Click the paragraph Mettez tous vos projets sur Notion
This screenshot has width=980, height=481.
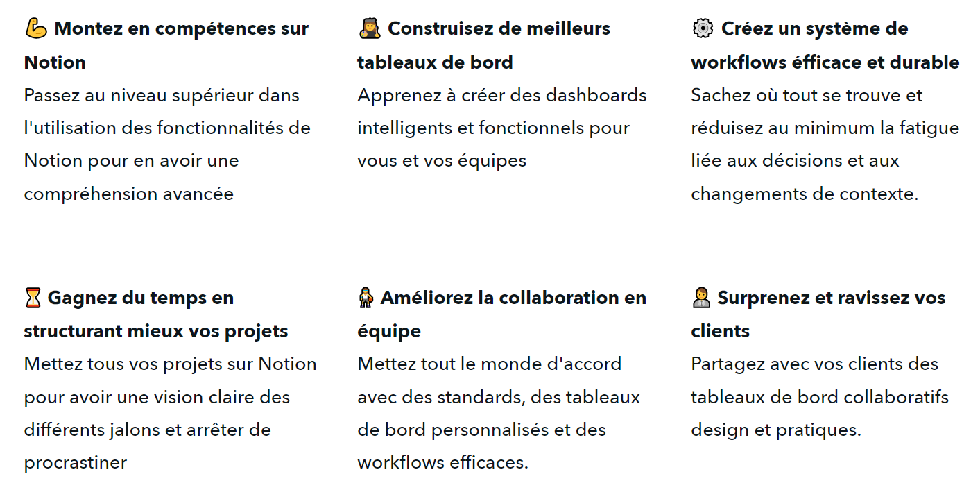tap(171, 413)
